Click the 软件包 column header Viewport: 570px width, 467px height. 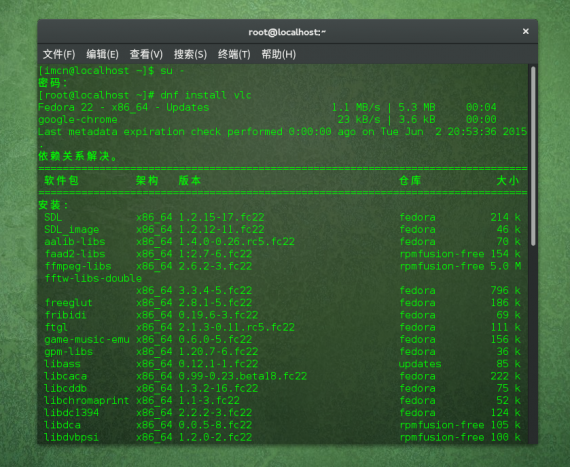[61, 181]
